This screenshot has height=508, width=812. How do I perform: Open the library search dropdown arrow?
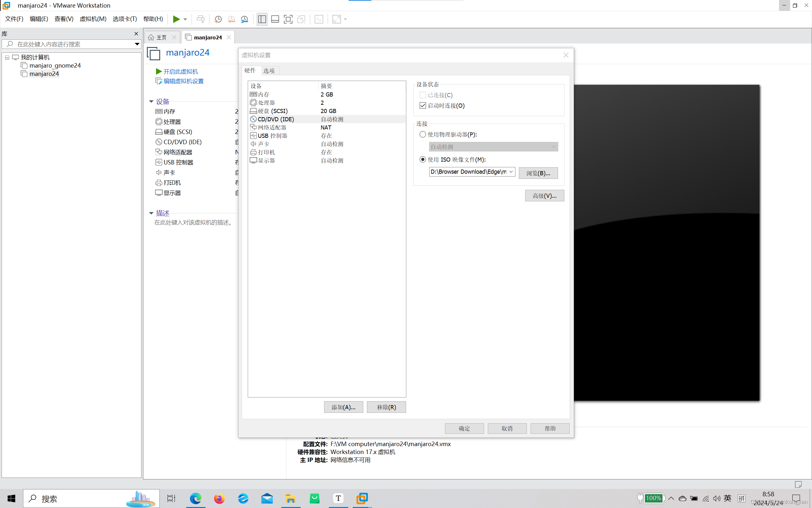point(137,44)
